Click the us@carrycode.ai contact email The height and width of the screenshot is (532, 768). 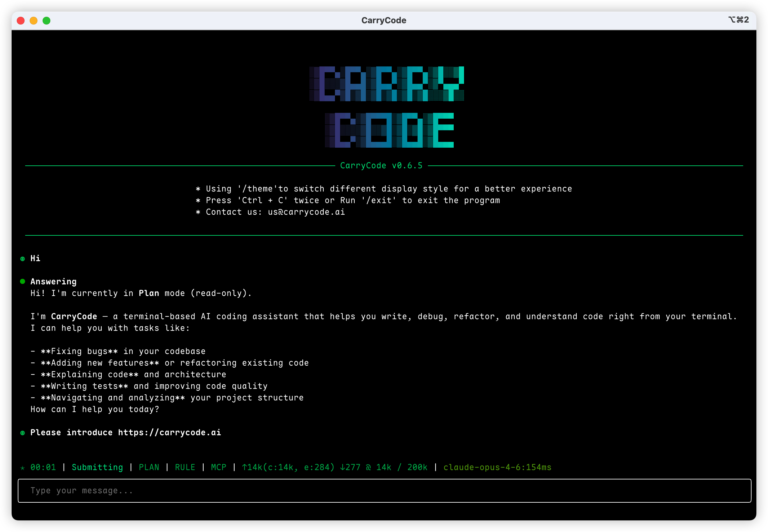point(306,212)
